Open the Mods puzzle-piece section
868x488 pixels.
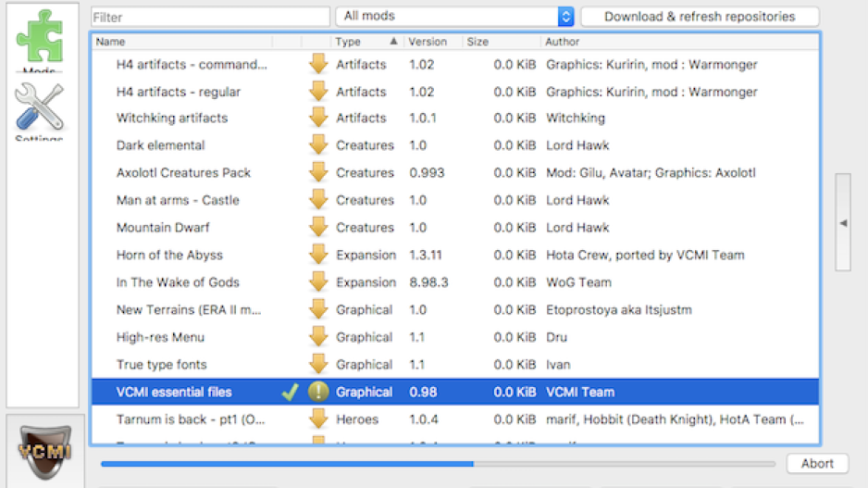coord(40,40)
